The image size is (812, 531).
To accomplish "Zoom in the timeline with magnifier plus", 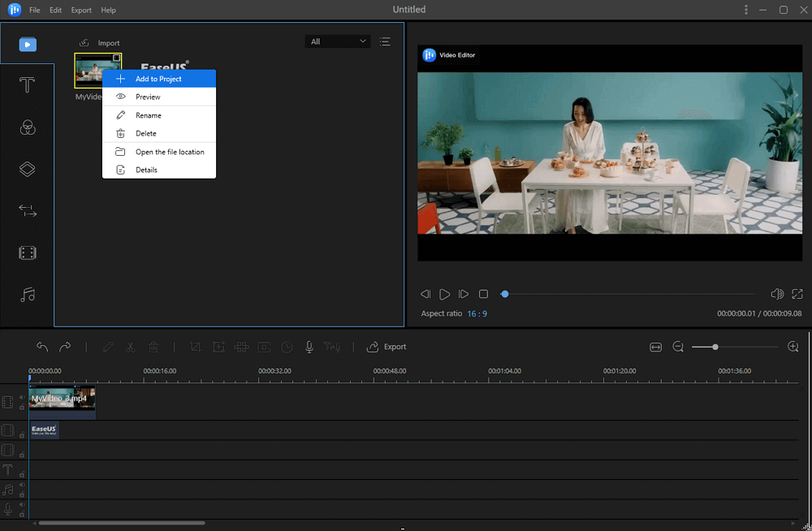I will [x=793, y=347].
